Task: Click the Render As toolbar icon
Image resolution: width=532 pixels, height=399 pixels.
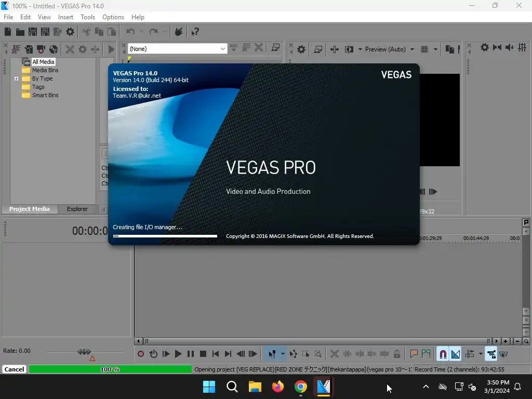Action: [x=58, y=32]
